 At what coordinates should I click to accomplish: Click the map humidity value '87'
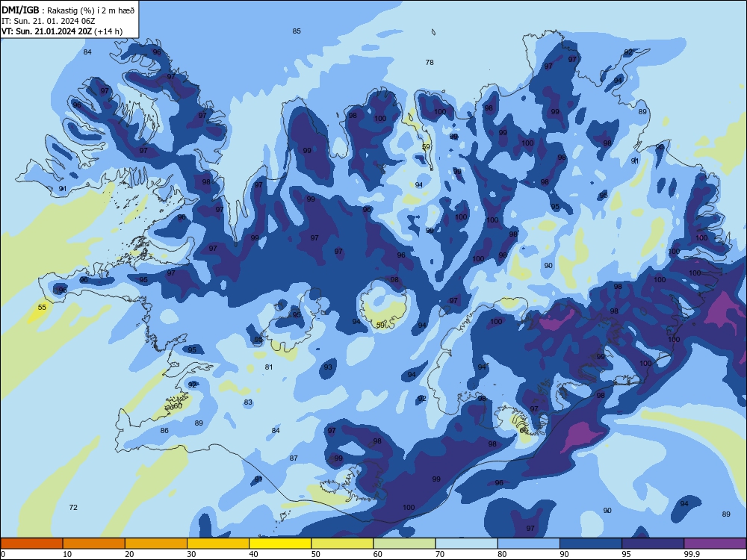pos(294,458)
